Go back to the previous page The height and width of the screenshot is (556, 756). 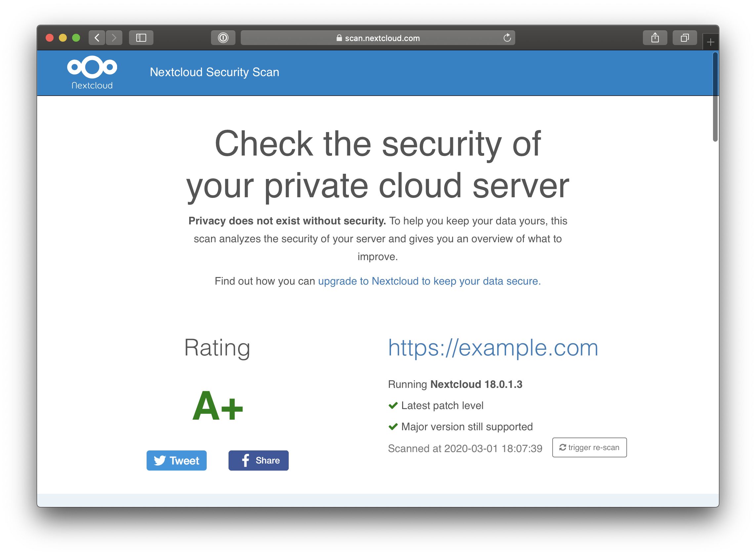(97, 38)
